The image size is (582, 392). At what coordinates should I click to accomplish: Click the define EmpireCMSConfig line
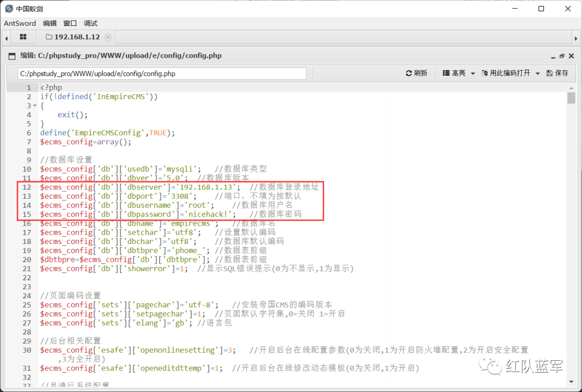click(x=107, y=133)
